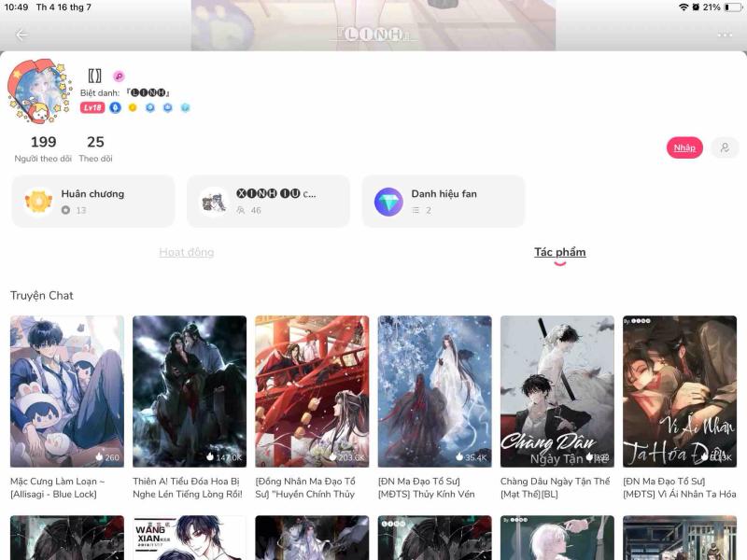Open Thiên A! Tiểu Đóa Hoa story

click(190, 391)
